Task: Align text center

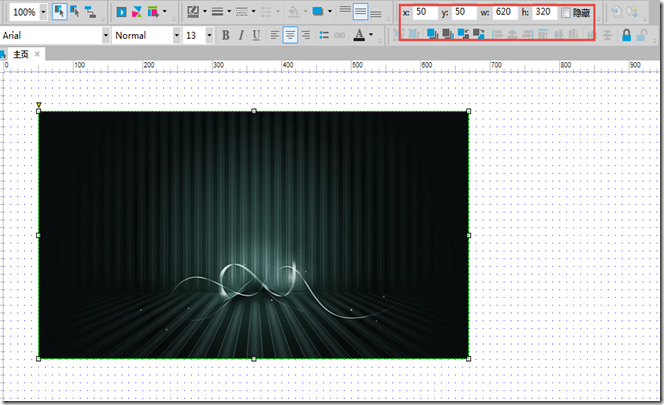Action: point(290,35)
